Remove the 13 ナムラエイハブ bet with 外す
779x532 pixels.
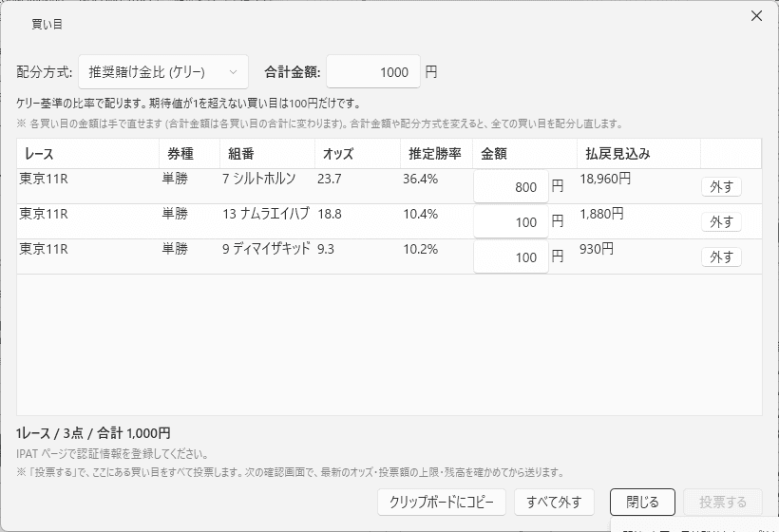point(721,221)
